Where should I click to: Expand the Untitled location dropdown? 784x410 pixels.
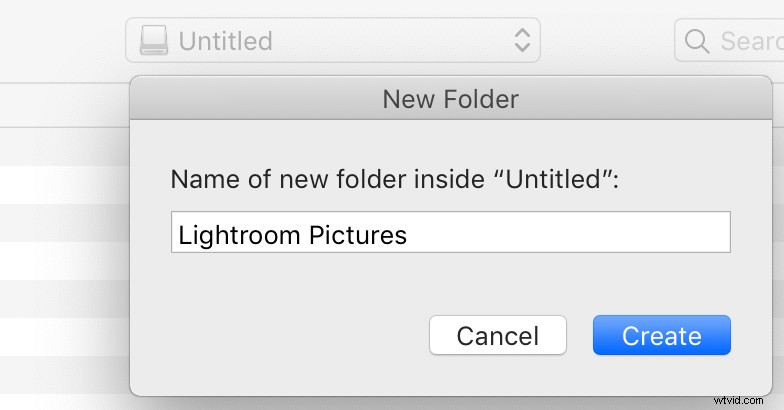coord(333,40)
